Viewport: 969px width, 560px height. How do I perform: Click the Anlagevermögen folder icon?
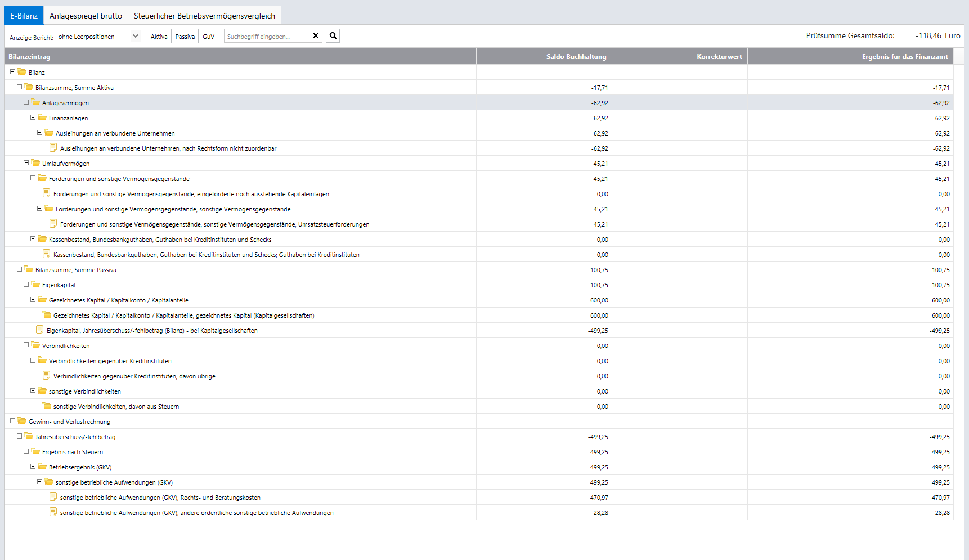[35, 103]
